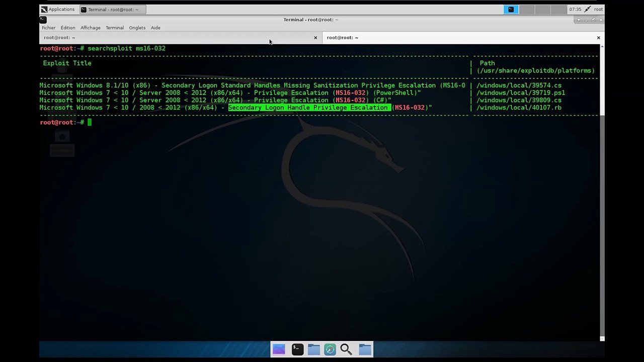The image size is (644, 362).
Task: Open the Applications menu in top panel
Action: coord(57,9)
